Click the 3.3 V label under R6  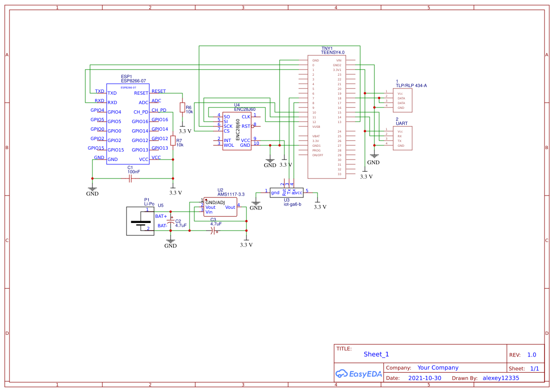185,131
